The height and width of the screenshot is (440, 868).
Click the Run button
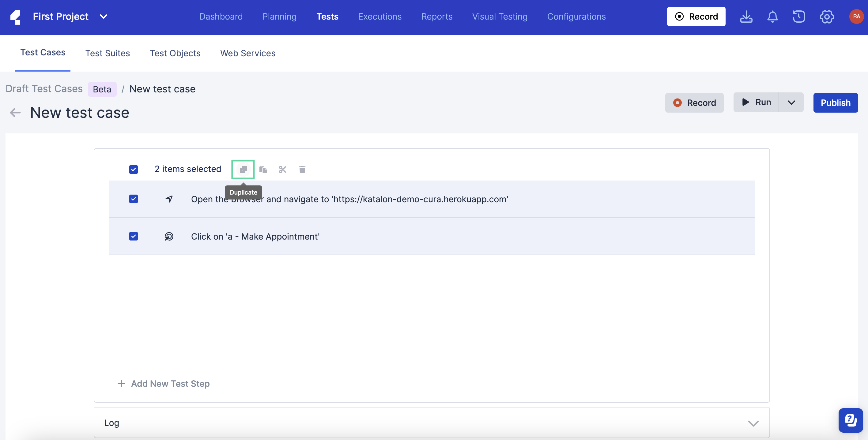point(756,102)
